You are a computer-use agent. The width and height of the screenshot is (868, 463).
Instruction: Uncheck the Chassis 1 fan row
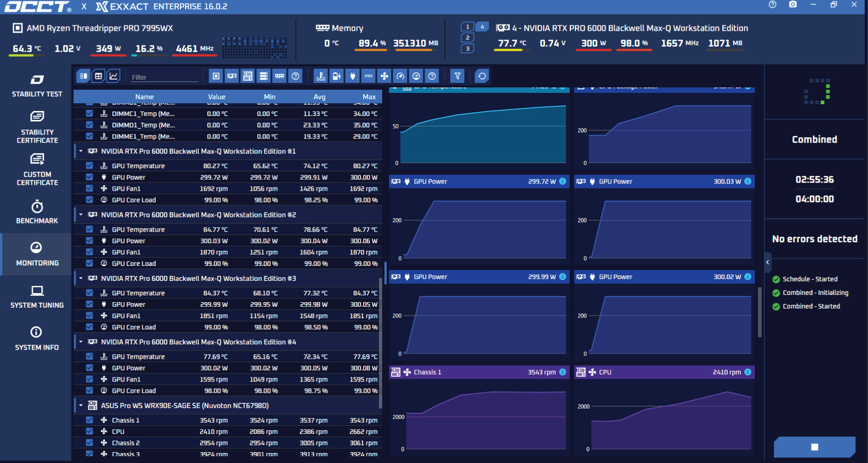pyautogui.click(x=89, y=420)
